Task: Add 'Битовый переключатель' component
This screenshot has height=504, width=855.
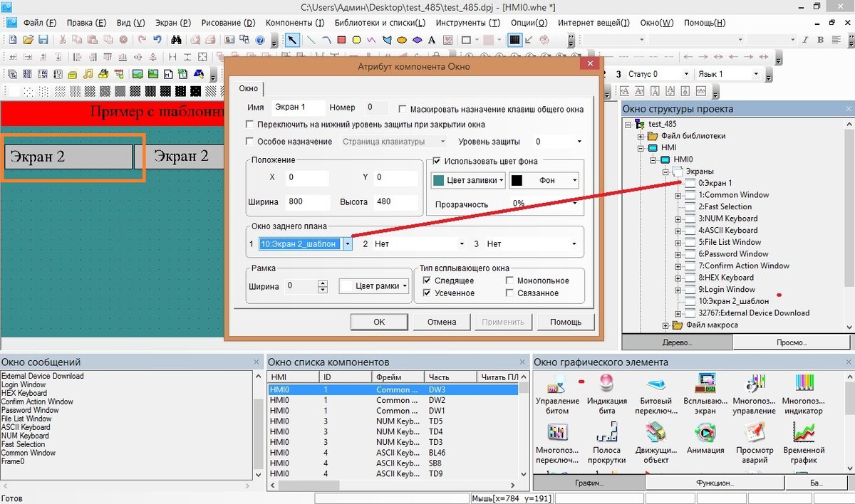Action: pyautogui.click(x=655, y=394)
